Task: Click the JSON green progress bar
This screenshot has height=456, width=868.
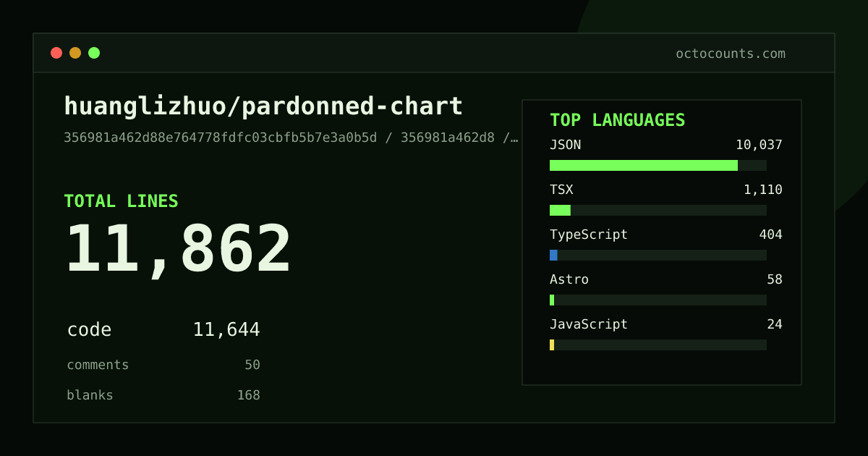Action: tap(644, 165)
